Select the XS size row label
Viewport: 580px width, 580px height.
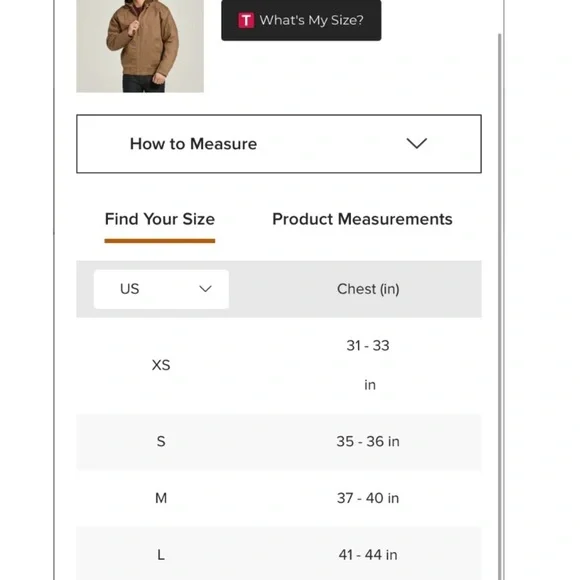pyautogui.click(x=161, y=365)
